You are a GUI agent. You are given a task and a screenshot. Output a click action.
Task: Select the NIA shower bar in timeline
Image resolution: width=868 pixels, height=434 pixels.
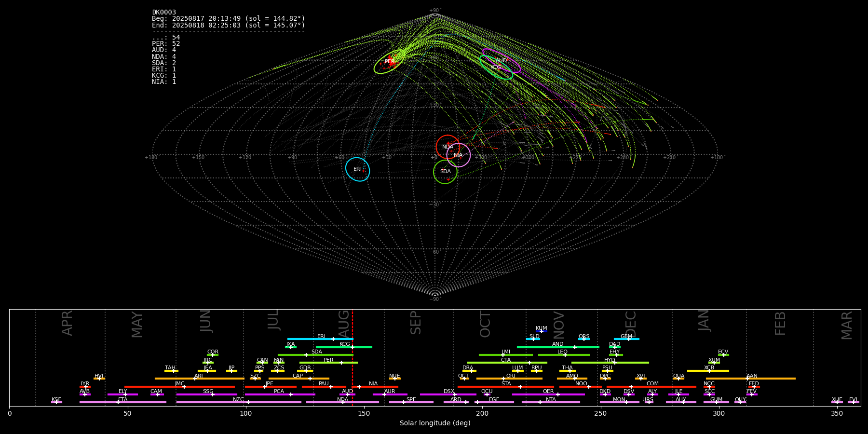tap(374, 387)
